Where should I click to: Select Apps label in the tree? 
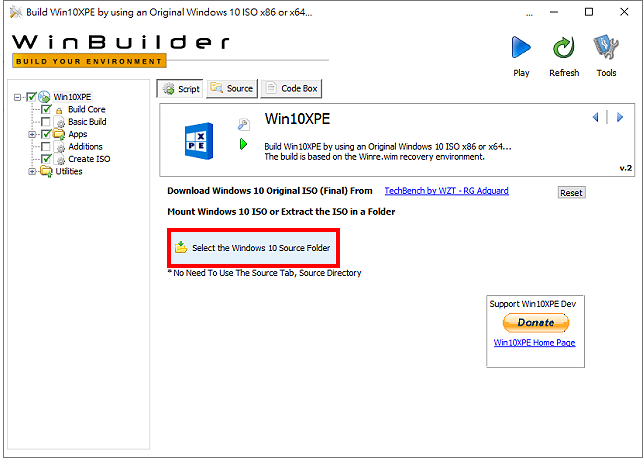78,134
